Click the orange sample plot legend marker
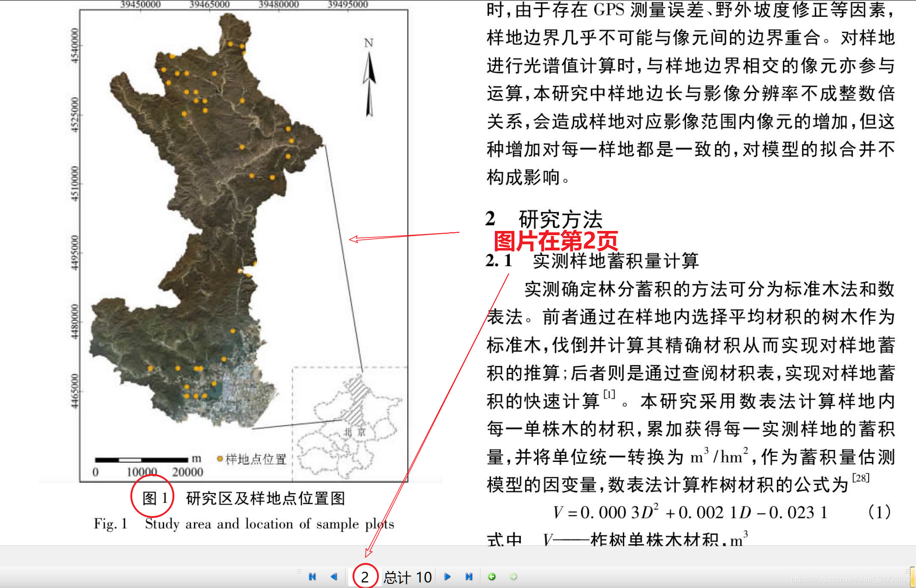916x588 pixels. (220, 459)
